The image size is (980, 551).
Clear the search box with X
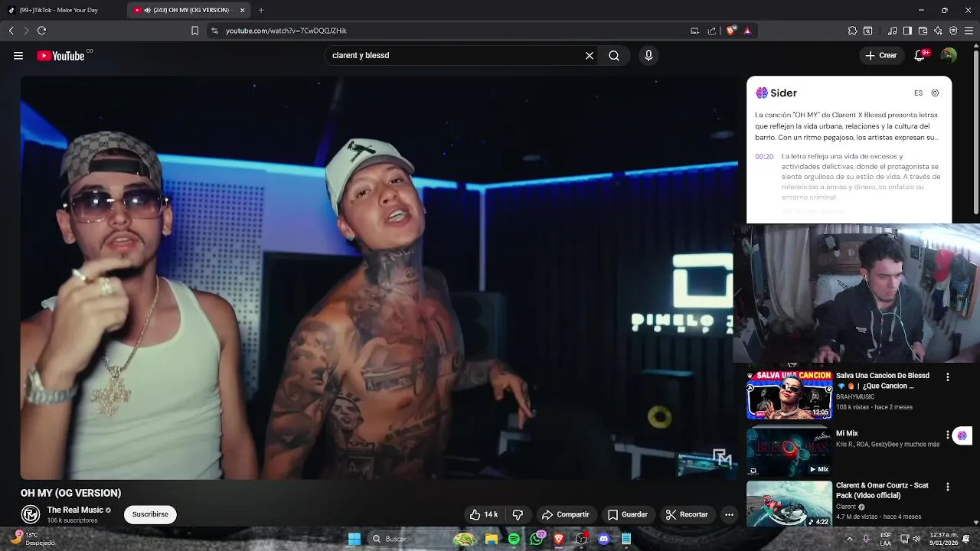(x=590, y=56)
